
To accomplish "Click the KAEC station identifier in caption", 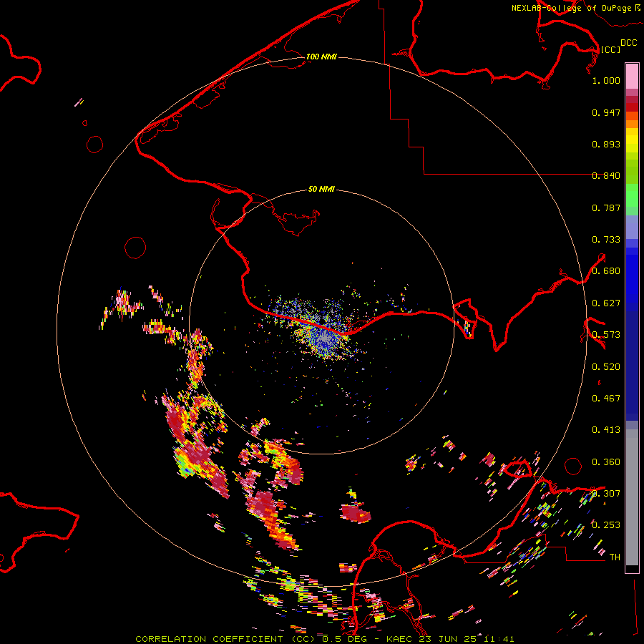I will click(x=401, y=639).
